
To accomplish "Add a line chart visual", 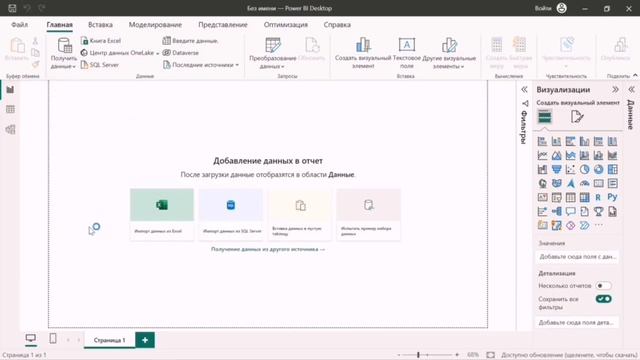I will [542, 155].
